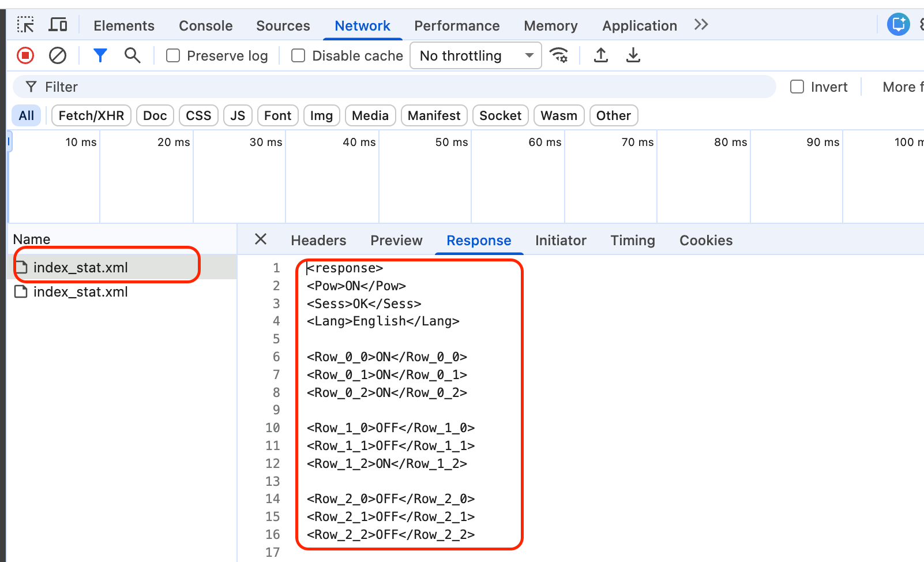The image size is (924, 562).
Task: Stop recording network log
Action: pos(25,55)
